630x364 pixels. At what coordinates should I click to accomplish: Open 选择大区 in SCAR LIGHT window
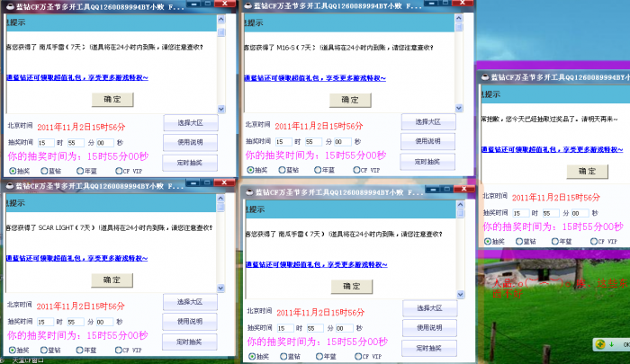(x=190, y=302)
